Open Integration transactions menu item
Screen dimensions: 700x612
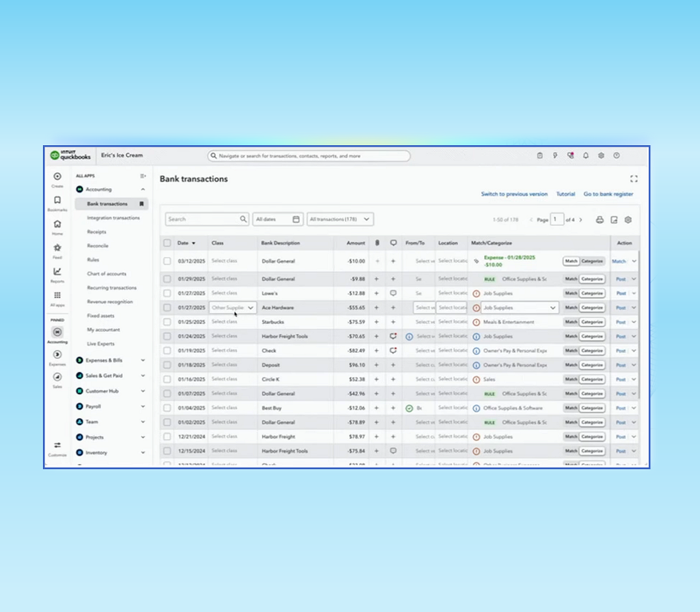pos(113,218)
